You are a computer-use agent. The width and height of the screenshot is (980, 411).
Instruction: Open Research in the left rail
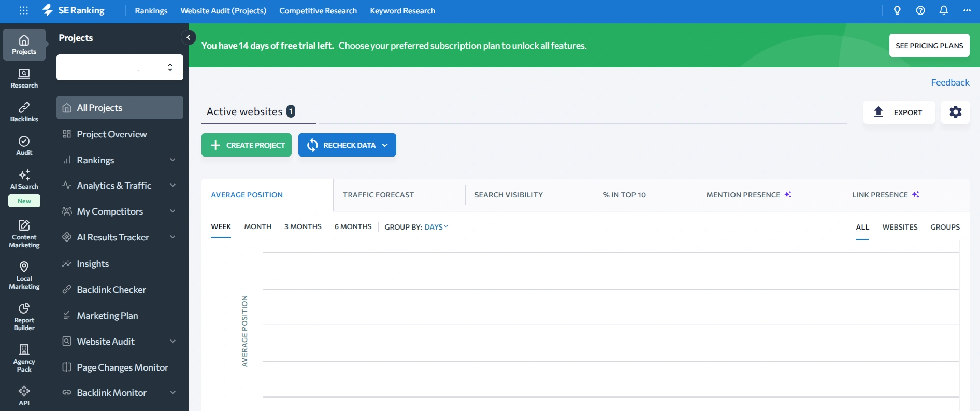(x=24, y=78)
